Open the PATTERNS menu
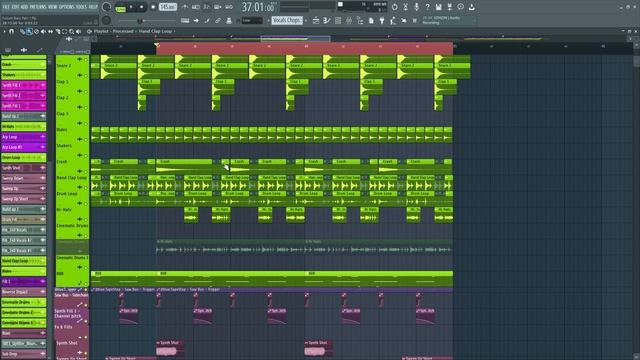The image size is (640, 360). coord(38,7)
